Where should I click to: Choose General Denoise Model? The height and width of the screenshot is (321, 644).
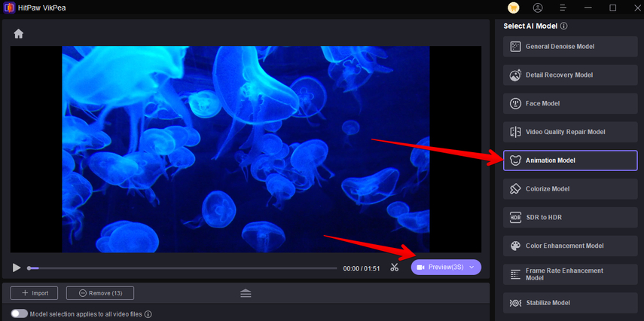pyautogui.click(x=570, y=47)
